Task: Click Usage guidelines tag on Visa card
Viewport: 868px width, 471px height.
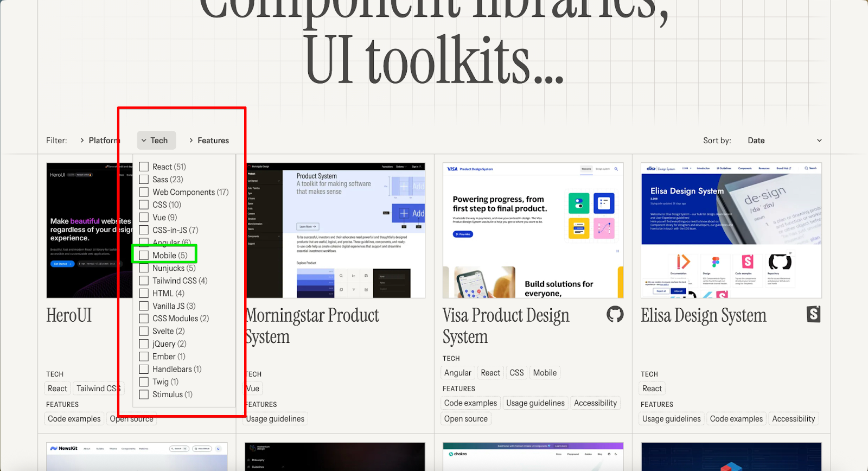Action: click(x=535, y=403)
